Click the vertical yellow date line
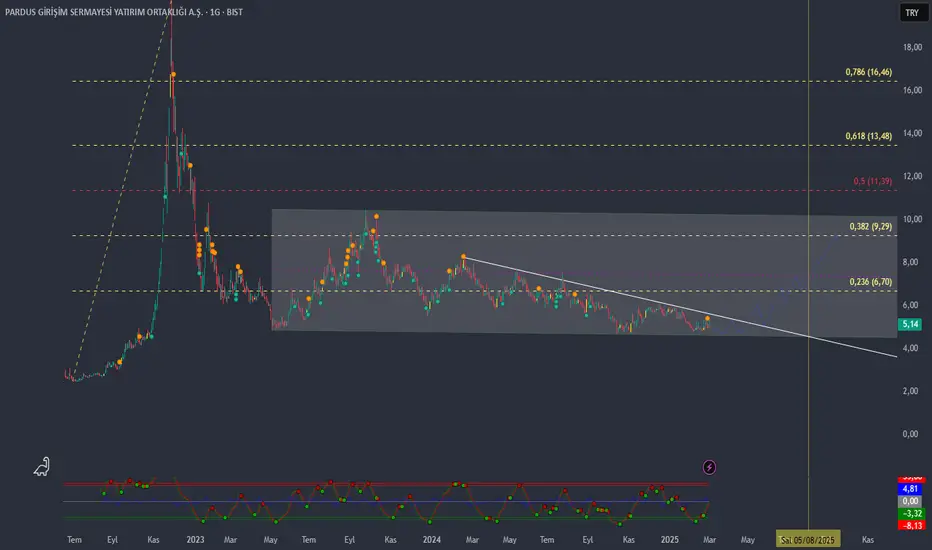 tap(808, 265)
